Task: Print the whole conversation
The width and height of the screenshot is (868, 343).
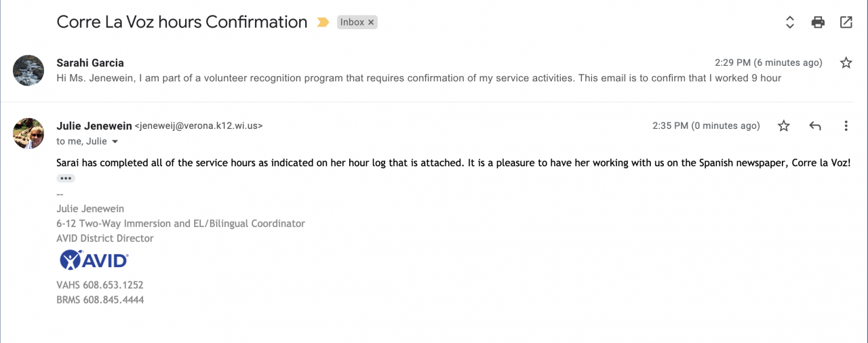Action: tap(818, 22)
